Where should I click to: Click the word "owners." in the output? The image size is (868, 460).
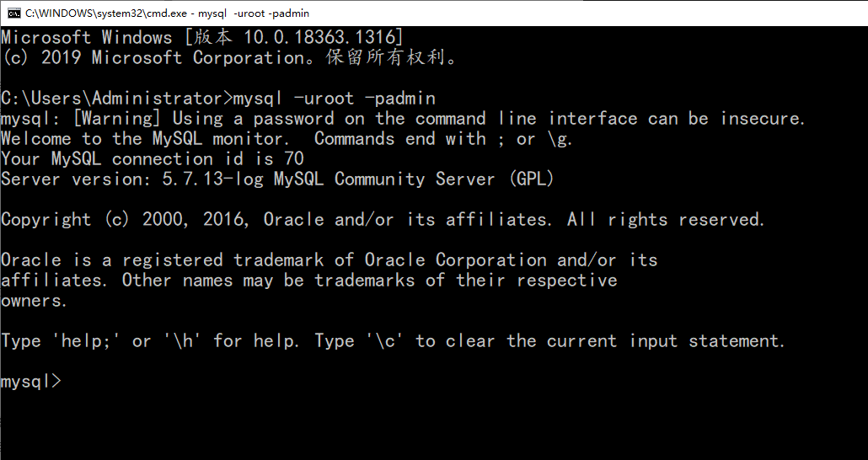[35, 301]
